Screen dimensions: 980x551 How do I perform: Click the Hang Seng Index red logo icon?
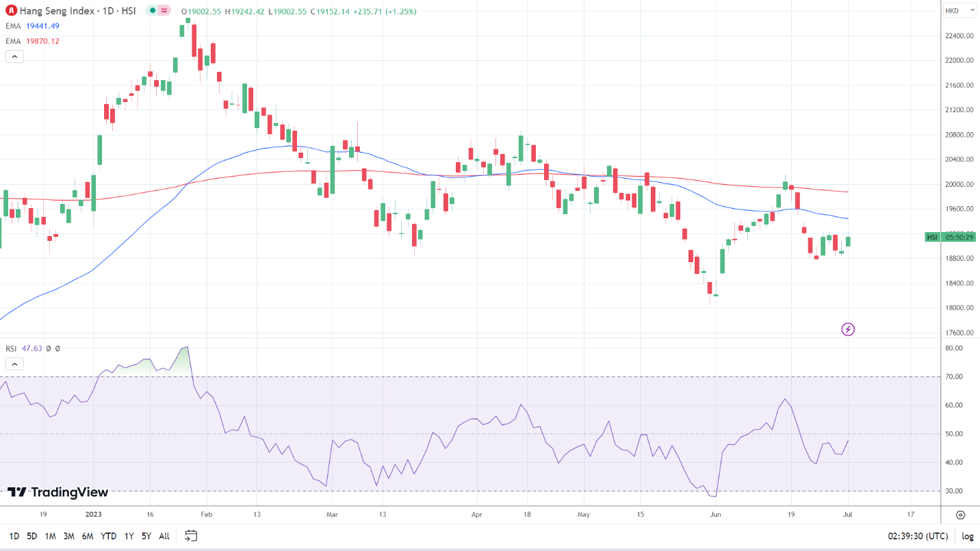pos(11,11)
